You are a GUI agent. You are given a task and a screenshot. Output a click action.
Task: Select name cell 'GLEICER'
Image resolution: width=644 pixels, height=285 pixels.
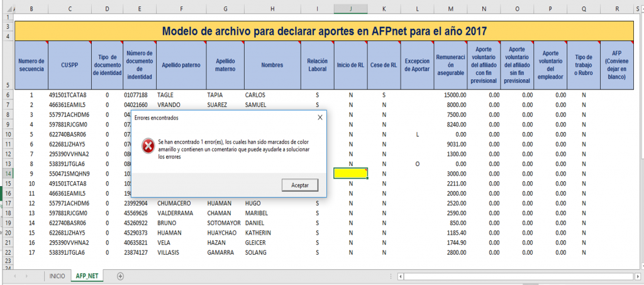(272, 242)
